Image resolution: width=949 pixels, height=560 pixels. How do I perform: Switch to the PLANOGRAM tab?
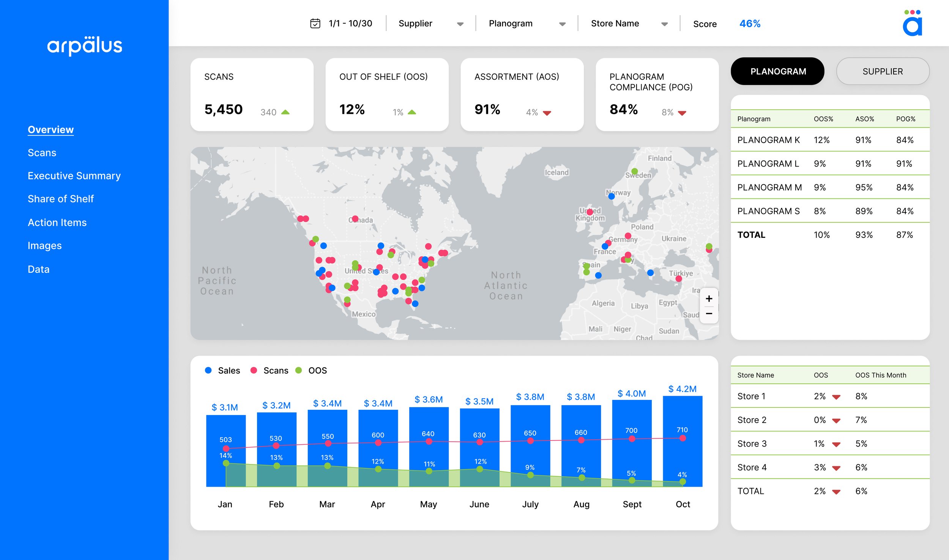pyautogui.click(x=777, y=71)
